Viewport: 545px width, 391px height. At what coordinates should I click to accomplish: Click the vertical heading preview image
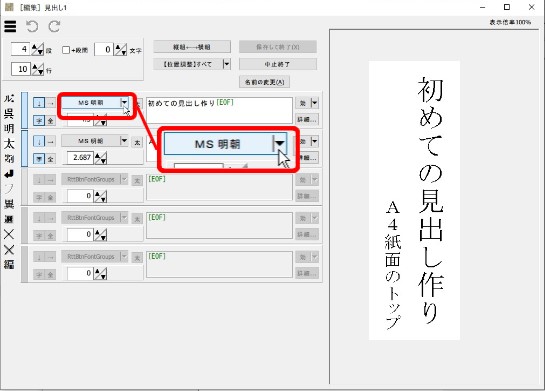pos(414,201)
